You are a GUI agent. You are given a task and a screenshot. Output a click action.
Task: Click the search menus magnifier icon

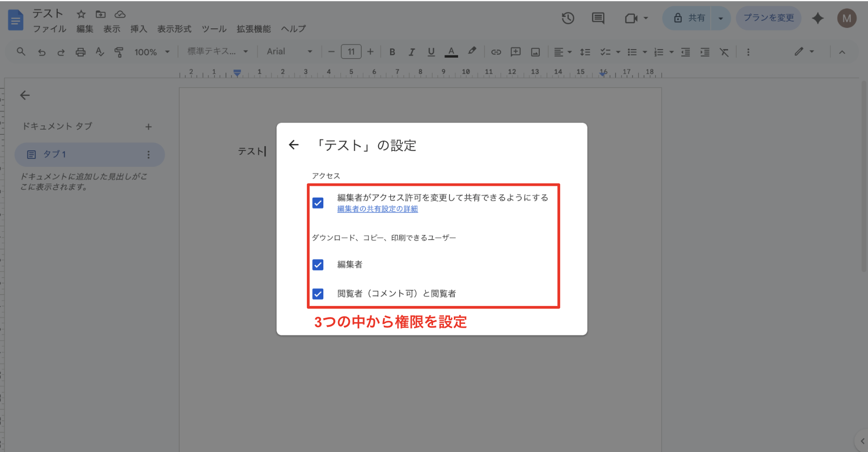coord(21,52)
